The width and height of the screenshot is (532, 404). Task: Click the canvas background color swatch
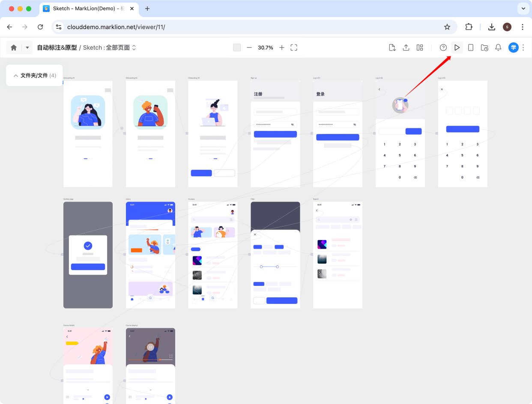[x=237, y=48]
